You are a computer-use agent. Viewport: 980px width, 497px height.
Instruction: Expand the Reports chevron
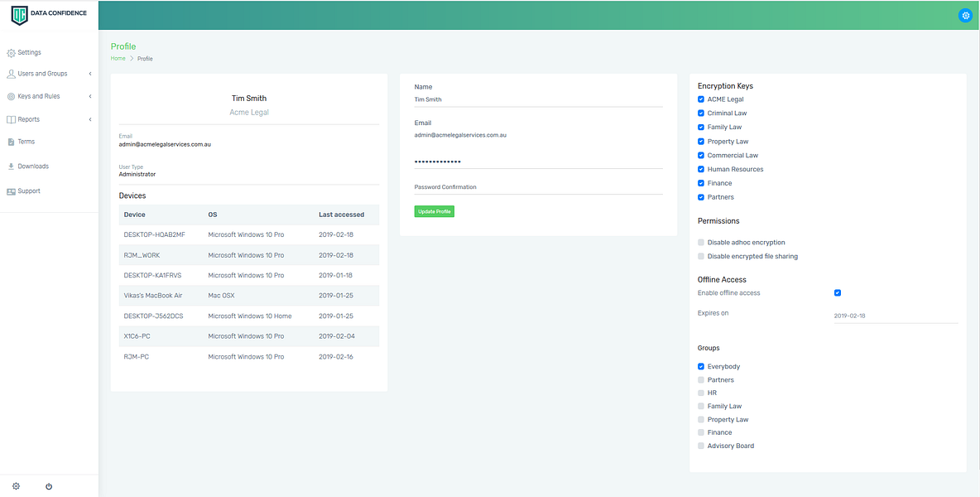click(x=90, y=119)
